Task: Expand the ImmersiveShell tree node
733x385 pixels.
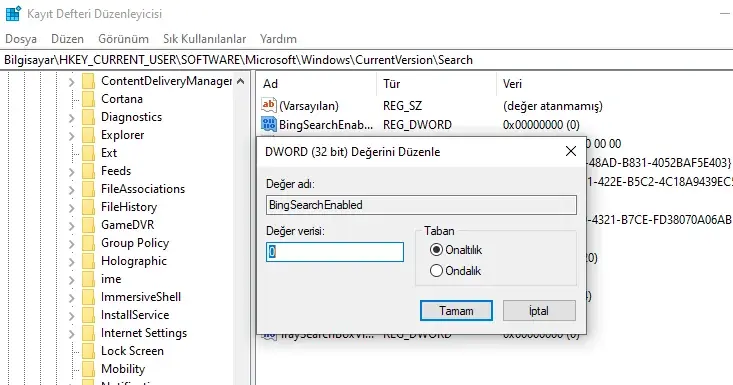Action: (x=71, y=298)
